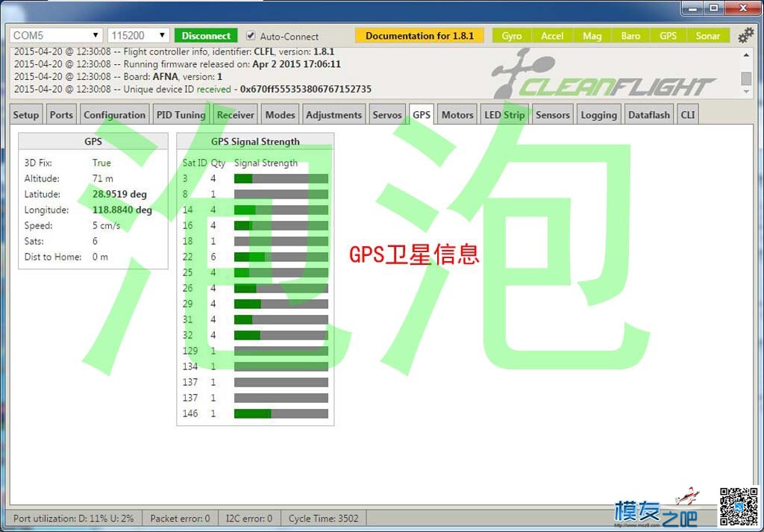Image resolution: width=764 pixels, height=532 pixels.
Task: Click the Altitude value 71 m
Action: point(102,179)
